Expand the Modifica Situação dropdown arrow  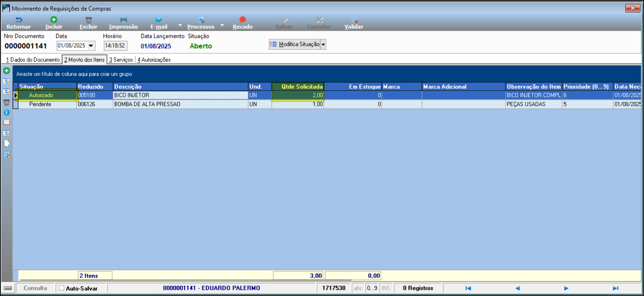tap(323, 44)
